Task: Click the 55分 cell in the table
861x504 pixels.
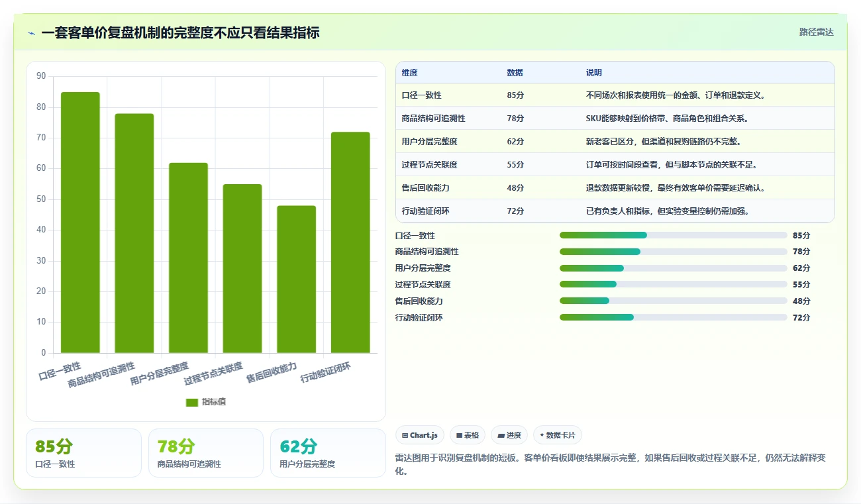Action: point(515,165)
